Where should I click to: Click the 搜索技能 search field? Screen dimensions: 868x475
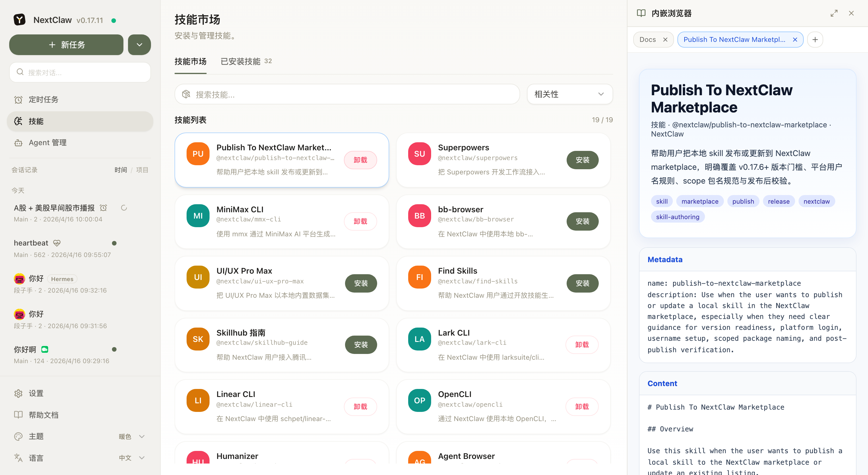[x=347, y=95]
